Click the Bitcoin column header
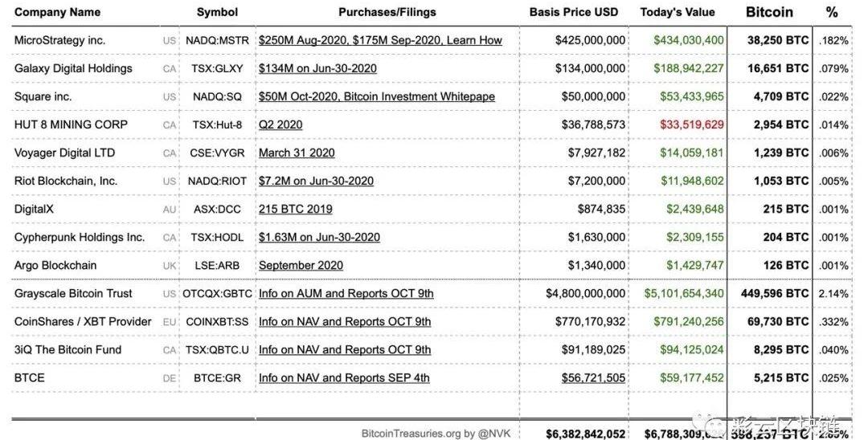The image size is (868, 440). pyautogui.click(x=769, y=12)
